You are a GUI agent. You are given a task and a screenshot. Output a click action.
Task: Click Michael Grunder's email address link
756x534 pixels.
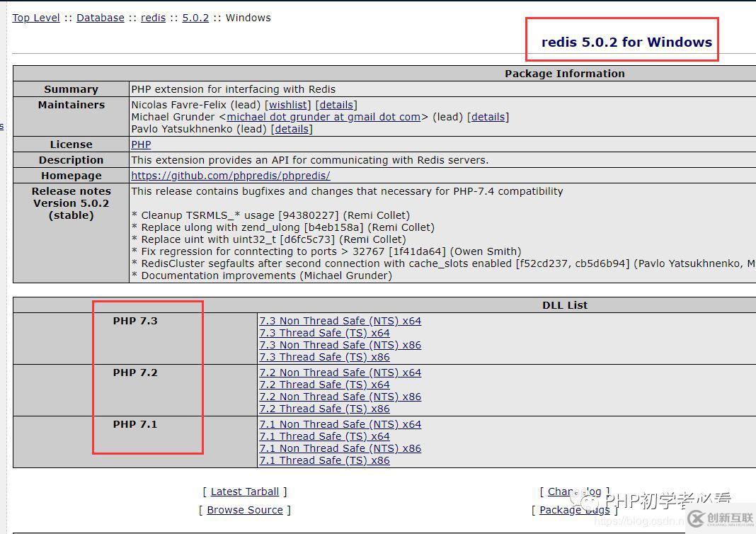(x=323, y=117)
